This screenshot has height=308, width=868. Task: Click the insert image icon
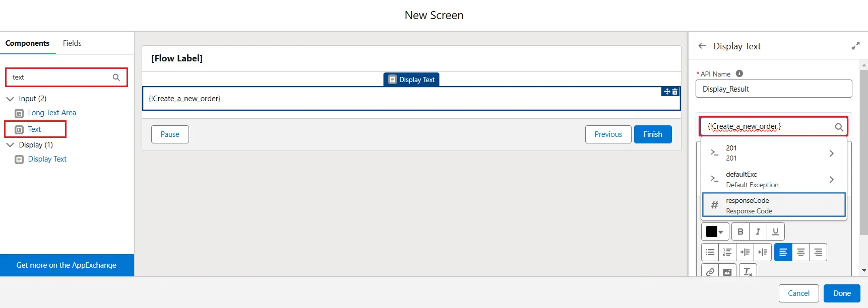(727, 272)
